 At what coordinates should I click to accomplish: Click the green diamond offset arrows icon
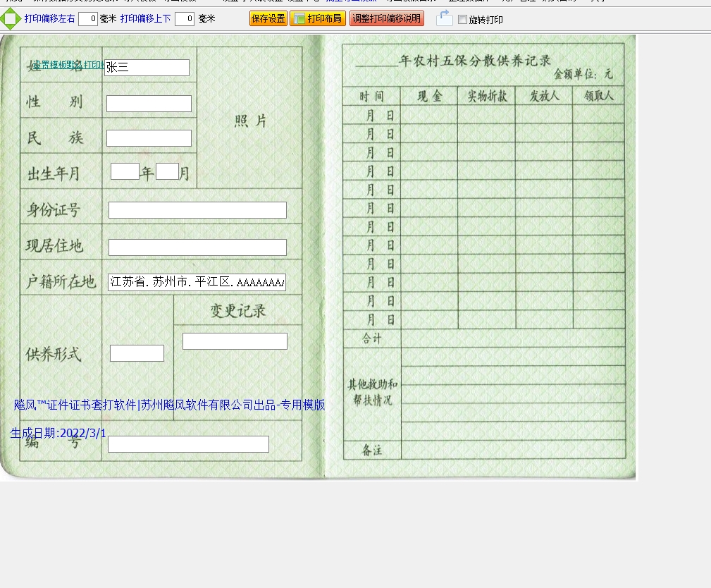(10, 19)
